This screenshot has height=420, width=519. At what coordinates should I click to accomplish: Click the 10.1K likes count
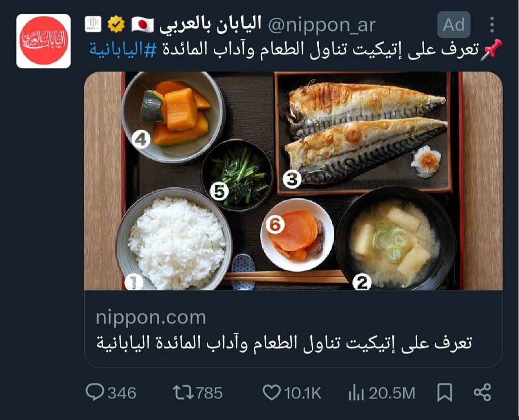303,393
